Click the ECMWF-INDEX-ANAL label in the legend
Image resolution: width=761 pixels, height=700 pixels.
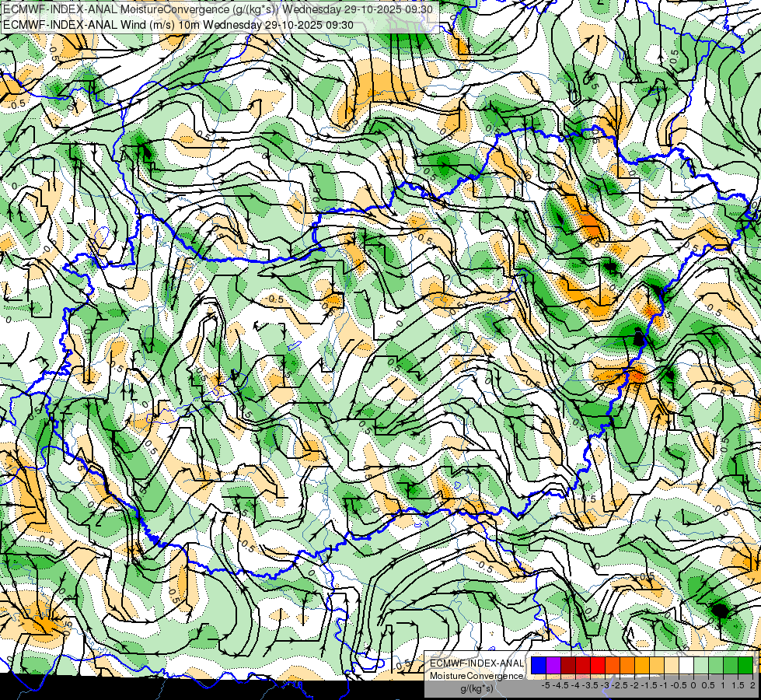coord(476,663)
